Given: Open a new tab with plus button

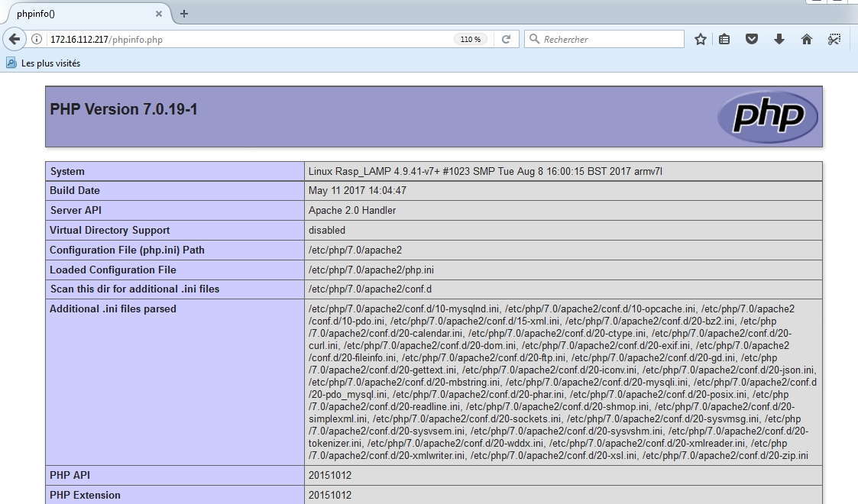Looking at the screenshot, I should click(184, 14).
